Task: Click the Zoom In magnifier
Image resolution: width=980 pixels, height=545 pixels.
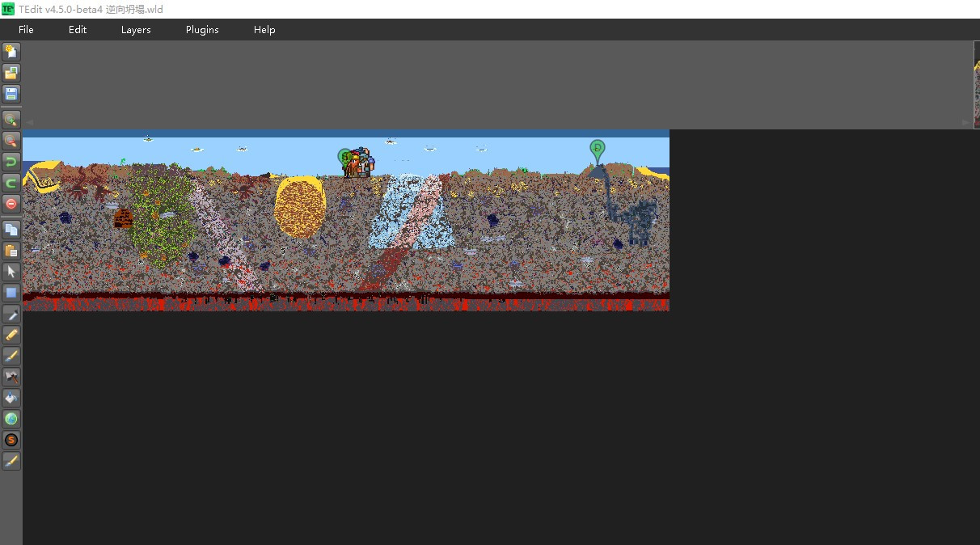Action: coord(11,120)
